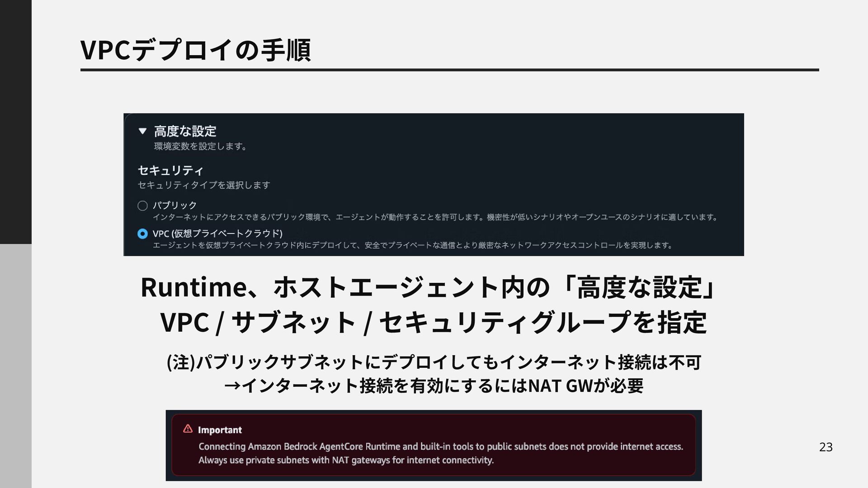Viewport: 868px width, 488px height.
Task: Click page number 23
Action: 826,447
